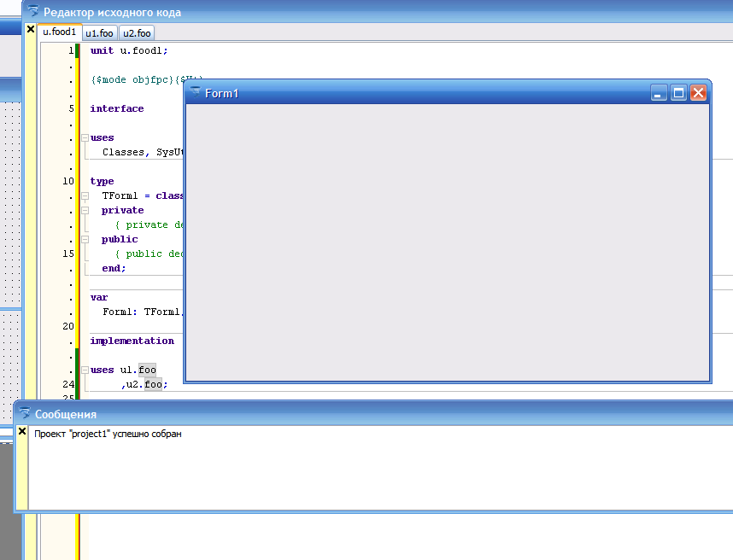Maximize the Form1 window
This screenshot has width=733, height=560.
678,93
